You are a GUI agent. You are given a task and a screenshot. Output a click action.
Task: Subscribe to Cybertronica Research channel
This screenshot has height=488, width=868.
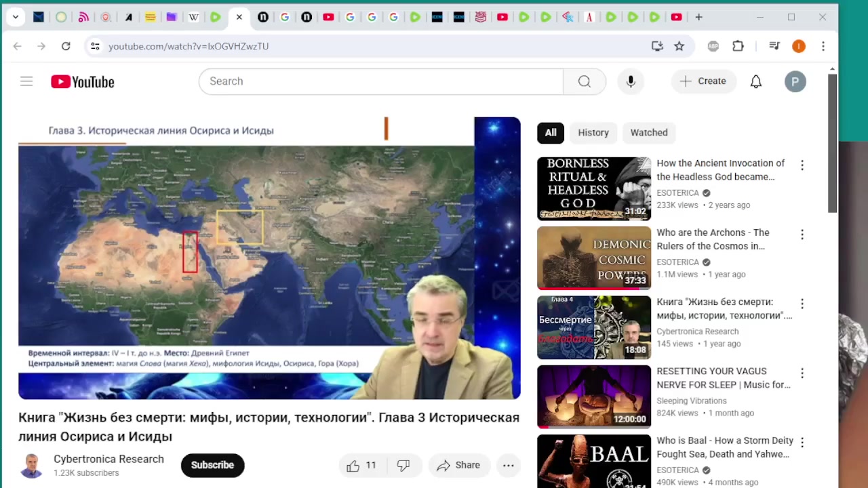(212, 465)
